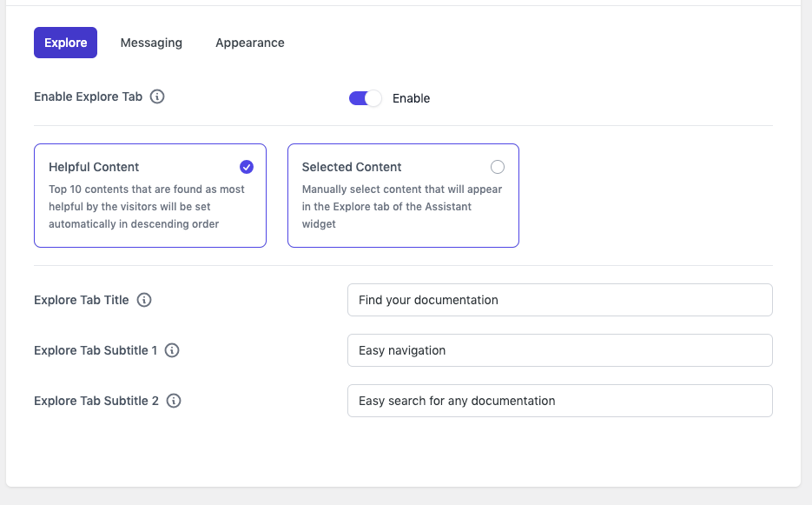The height and width of the screenshot is (505, 812).
Task: Click info icon next to Explore Tab Title
Action: point(144,300)
